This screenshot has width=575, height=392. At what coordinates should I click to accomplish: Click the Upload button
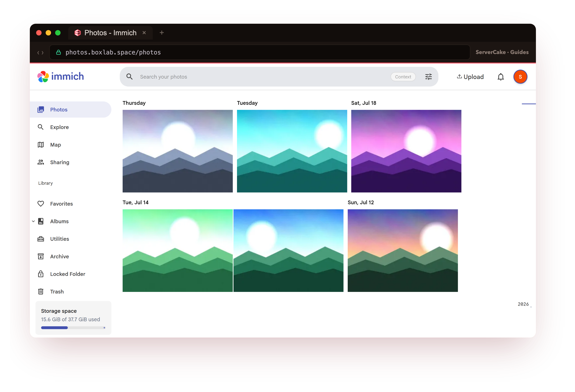coord(470,77)
